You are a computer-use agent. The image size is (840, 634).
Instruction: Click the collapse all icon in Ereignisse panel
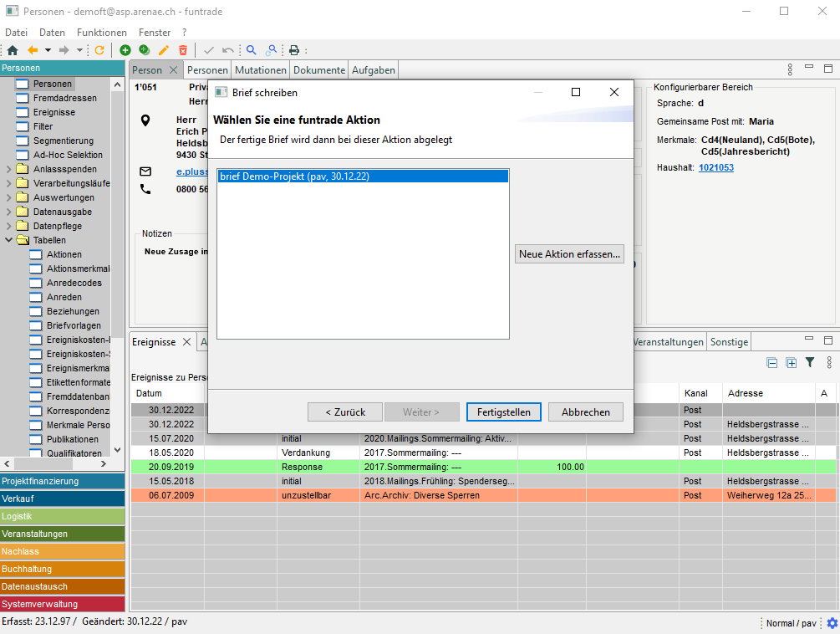click(x=772, y=362)
